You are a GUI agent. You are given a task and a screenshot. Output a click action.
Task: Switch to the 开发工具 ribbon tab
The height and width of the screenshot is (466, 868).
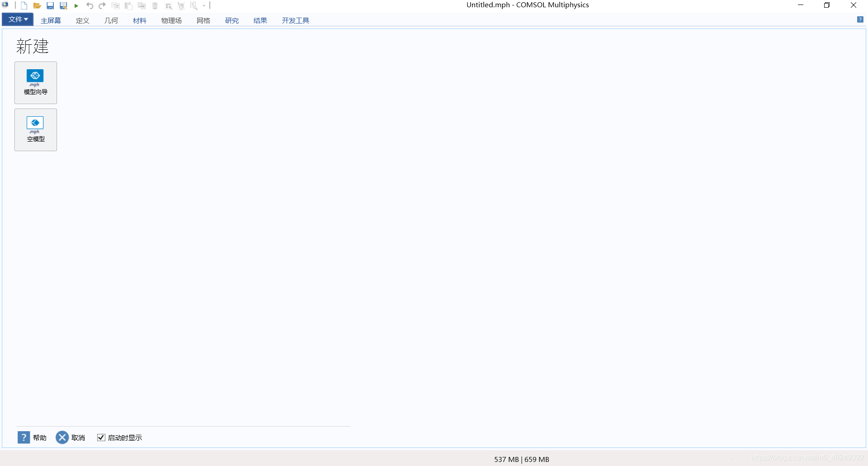point(295,20)
